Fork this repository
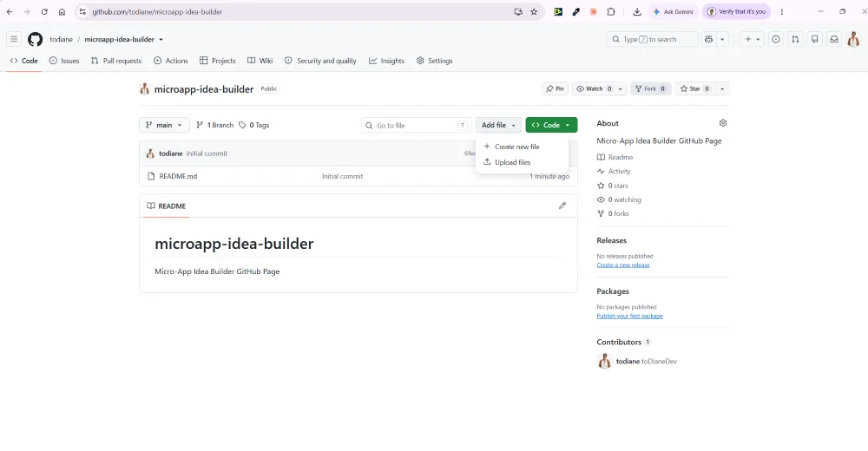Image resolution: width=868 pixels, height=451 pixels. click(x=650, y=88)
